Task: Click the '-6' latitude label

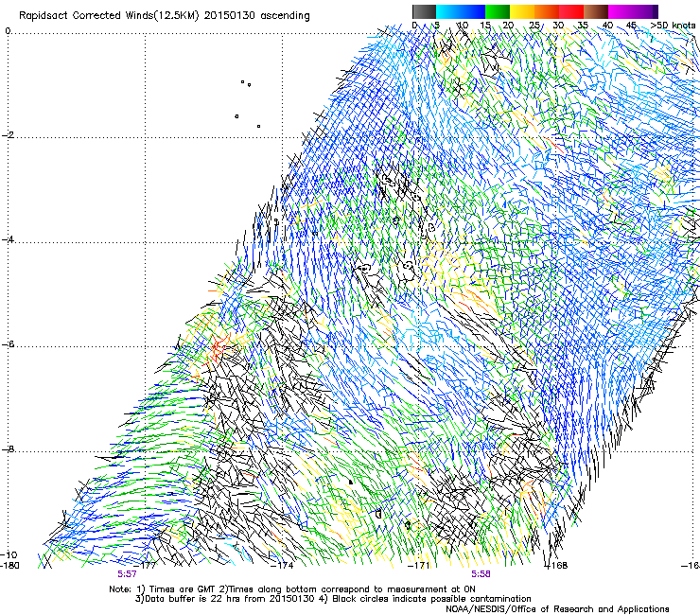Action: [8, 344]
